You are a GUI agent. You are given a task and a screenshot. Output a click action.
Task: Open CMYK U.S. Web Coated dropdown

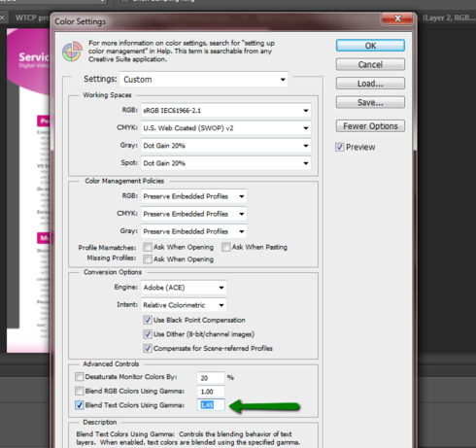click(226, 128)
